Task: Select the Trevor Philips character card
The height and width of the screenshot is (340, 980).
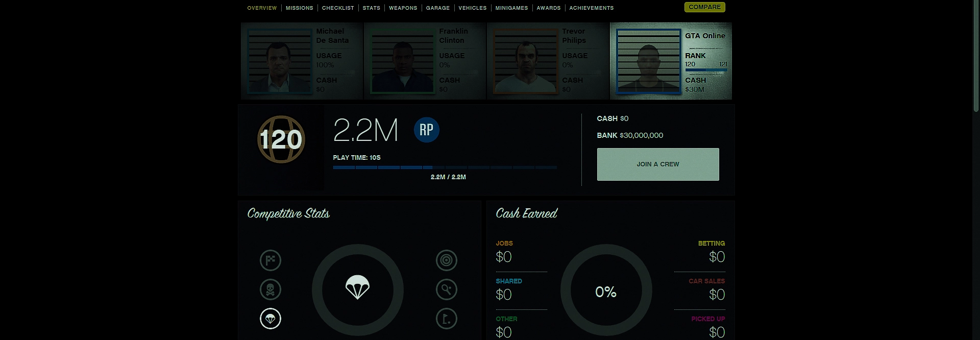Action: click(x=548, y=61)
